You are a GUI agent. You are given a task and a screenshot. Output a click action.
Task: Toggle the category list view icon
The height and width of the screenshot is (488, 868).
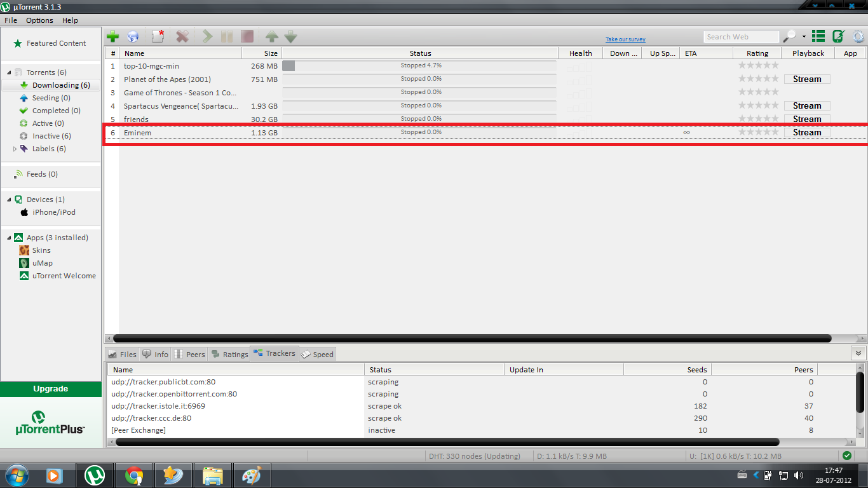[818, 37]
